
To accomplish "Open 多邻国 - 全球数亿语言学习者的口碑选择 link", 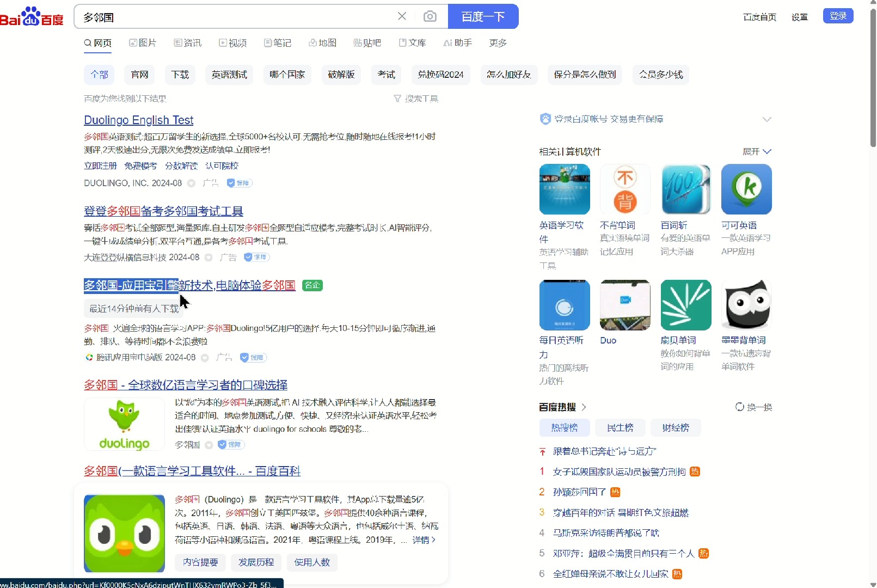I will pos(186,385).
